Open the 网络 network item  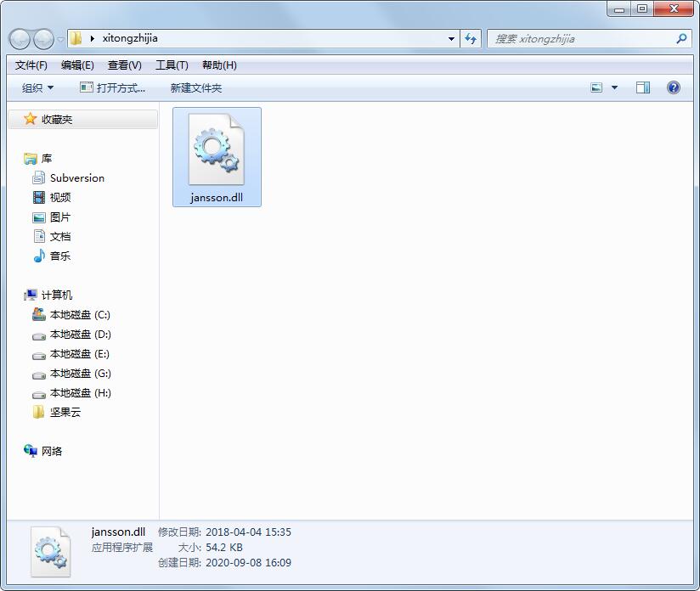coord(51,451)
